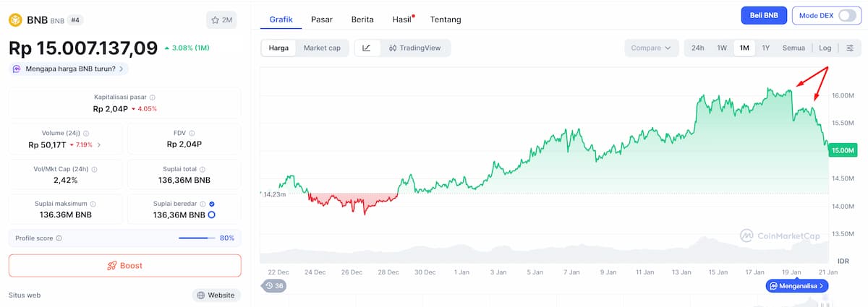Add BNB to watchlist with star button
This screenshot has width=868, height=307.
221,20
